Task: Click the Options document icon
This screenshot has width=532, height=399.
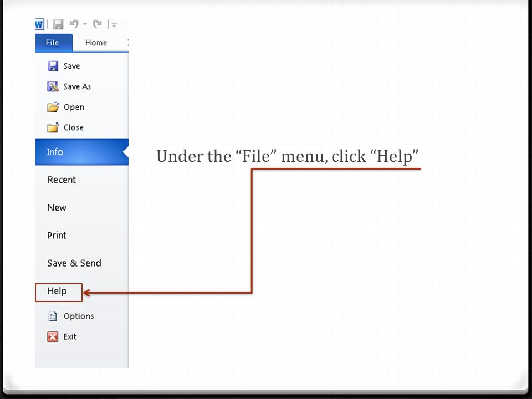Action: pos(53,316)
